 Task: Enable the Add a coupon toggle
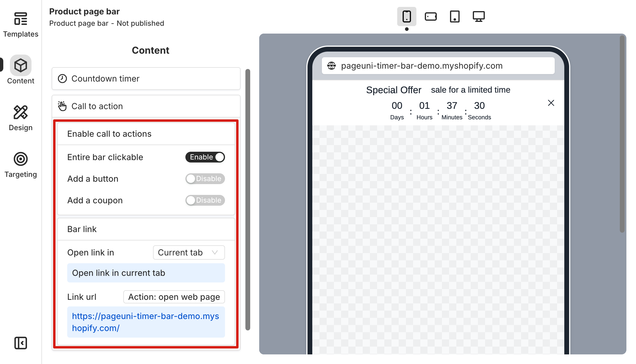pyautogui.click(x=205, y=200)
